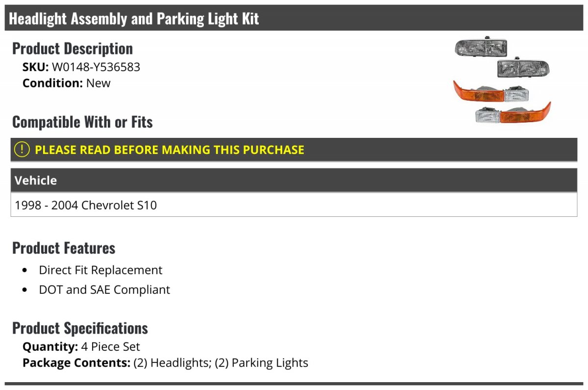The image size is (588, 390).
Task: Click the SKU number W0148-Y536583
Action: [96, 67]
